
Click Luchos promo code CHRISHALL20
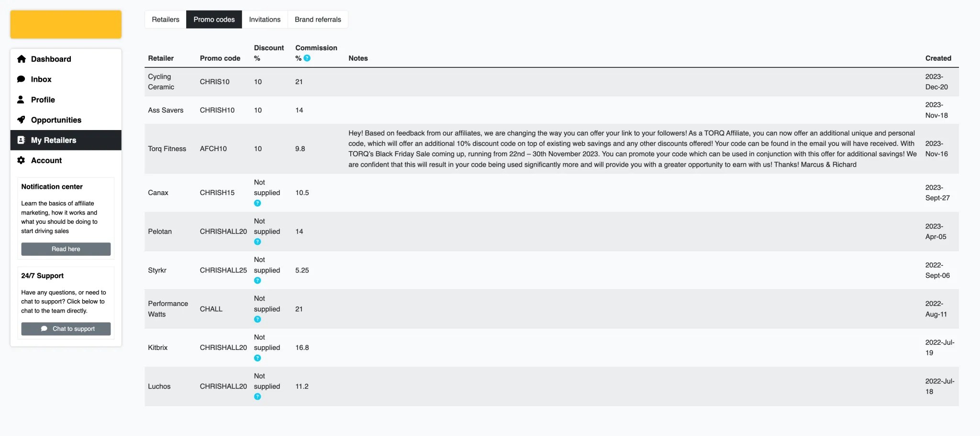pyautogui.click(x=223, y=386)
